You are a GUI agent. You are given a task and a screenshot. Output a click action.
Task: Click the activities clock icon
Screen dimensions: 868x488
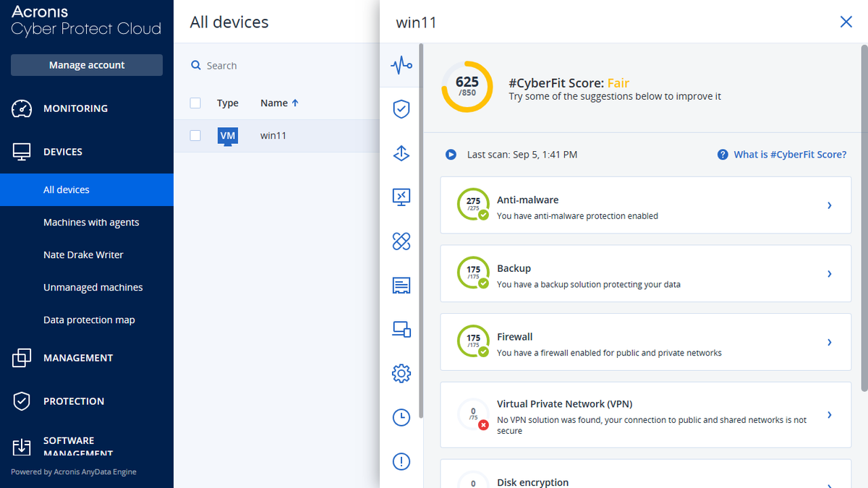(x=401, y=417)
